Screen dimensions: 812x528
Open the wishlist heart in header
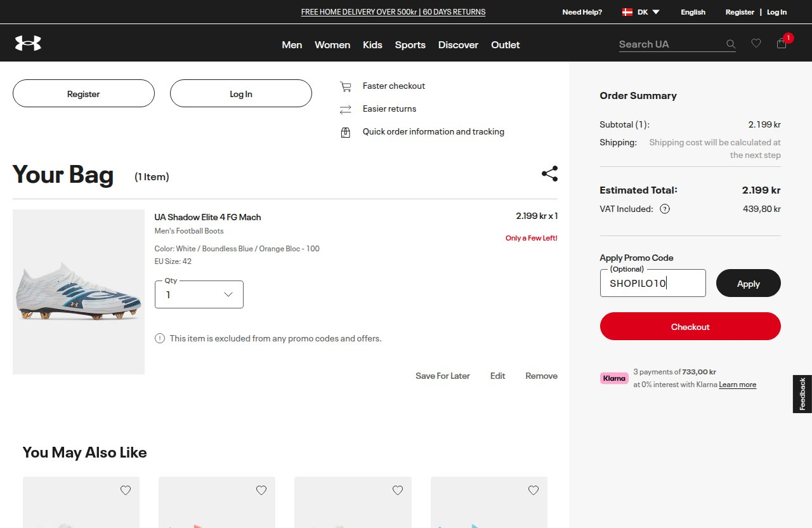click(756, 43)
